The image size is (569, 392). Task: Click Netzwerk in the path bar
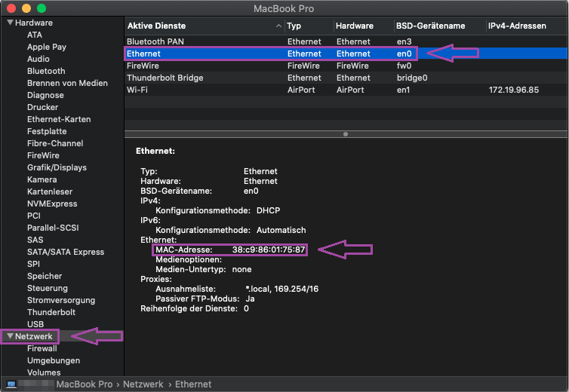click(x=143, y=384)
